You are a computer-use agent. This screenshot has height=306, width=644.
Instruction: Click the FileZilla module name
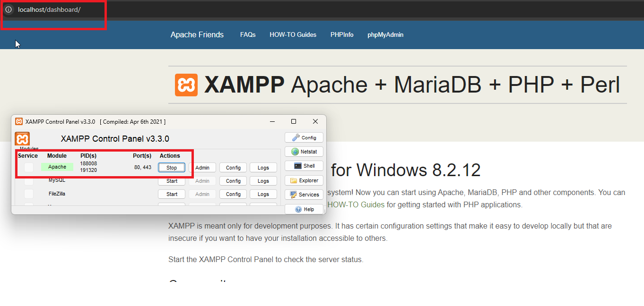(57, 194)
